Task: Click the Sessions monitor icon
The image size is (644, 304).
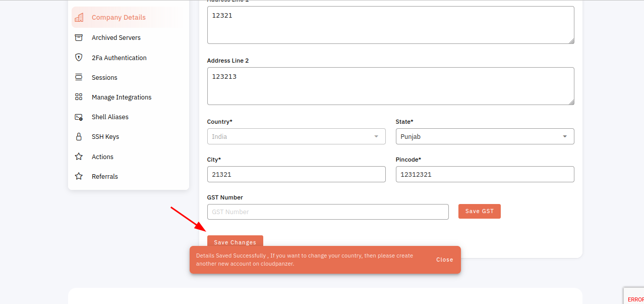Action: coord(79,77)
